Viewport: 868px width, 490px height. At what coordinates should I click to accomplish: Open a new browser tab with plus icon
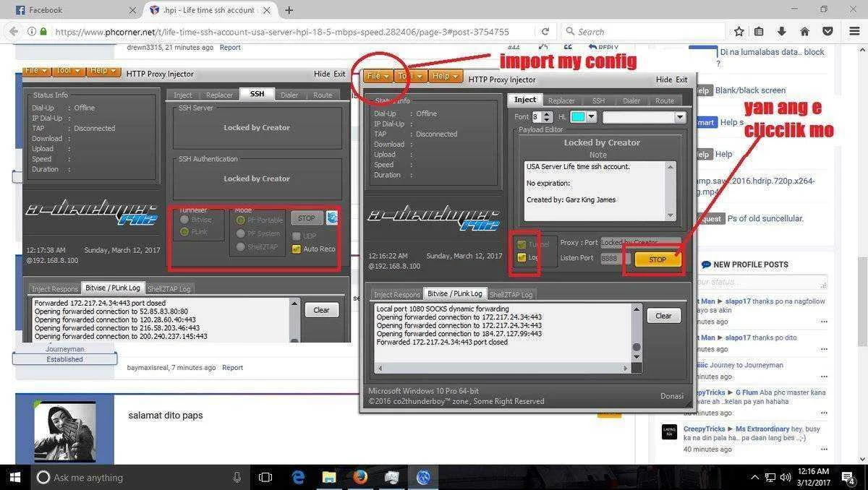point(289,10)
